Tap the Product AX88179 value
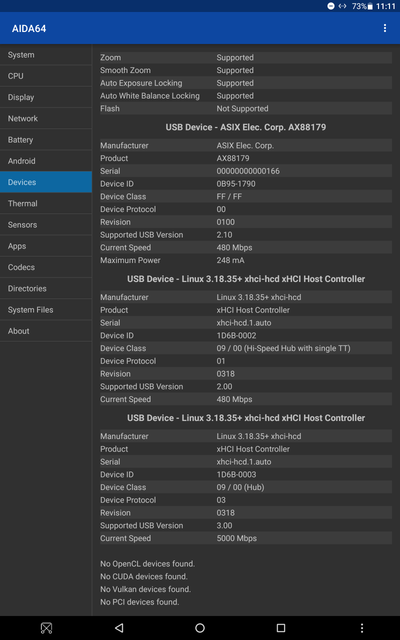The height and width of the screenshot is (640, 400). [233, 158]
